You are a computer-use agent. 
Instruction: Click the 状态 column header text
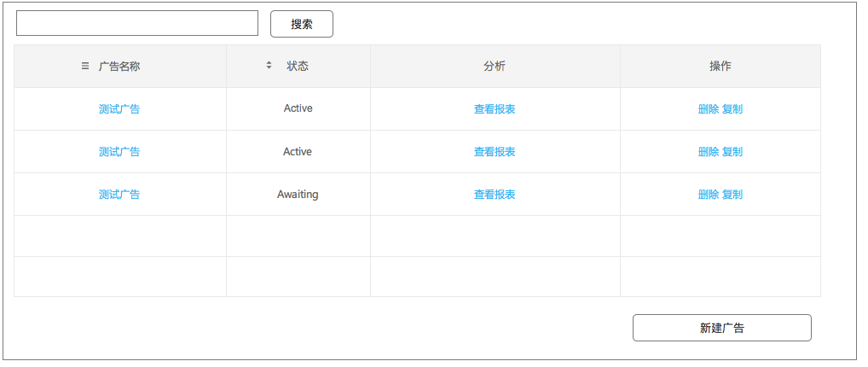298,66
